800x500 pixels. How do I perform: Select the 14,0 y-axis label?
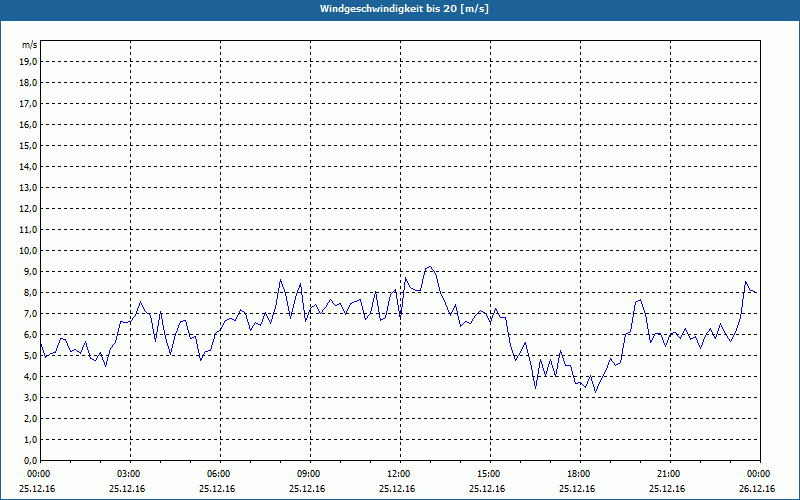coord(29,167)
